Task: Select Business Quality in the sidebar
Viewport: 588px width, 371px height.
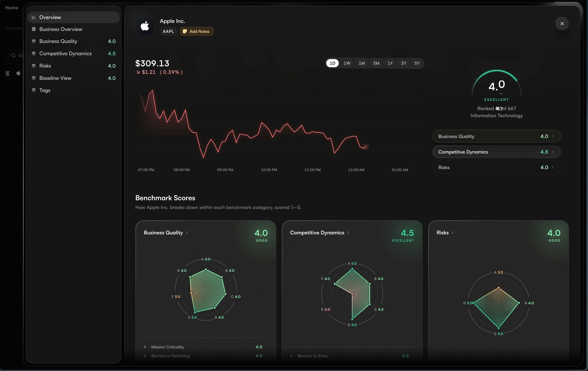Action: click(73, 41)
